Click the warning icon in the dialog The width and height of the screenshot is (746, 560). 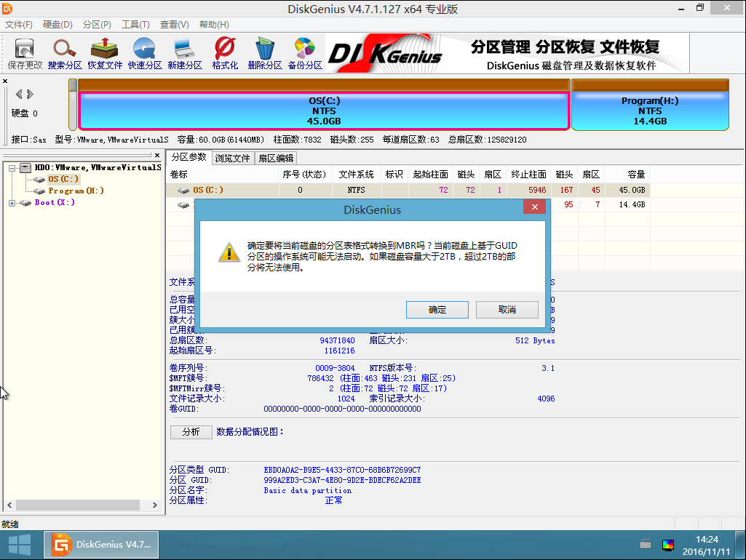point(229,252)
